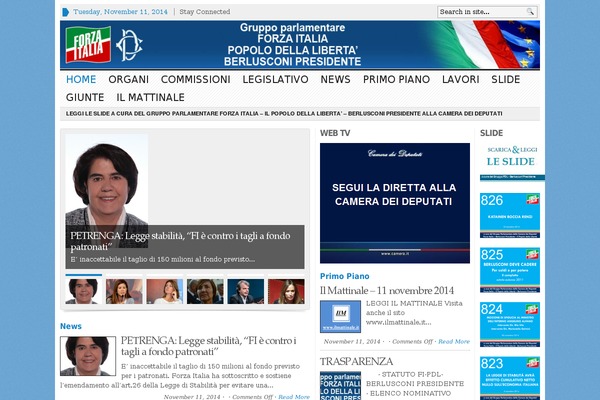The image size is (600, 400).
Task: Open the ORGANI menu
Action: (129, 79)
